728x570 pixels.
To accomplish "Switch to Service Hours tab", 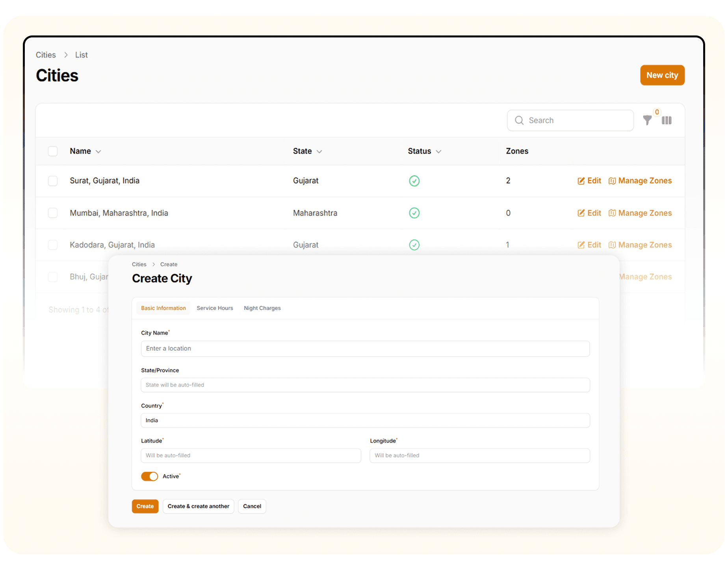I will 215,308.
